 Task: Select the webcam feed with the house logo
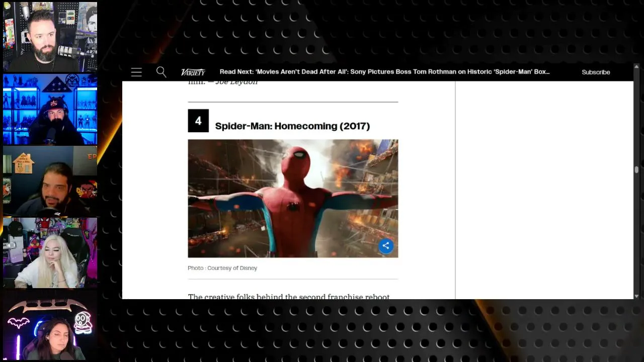(50, 181)
